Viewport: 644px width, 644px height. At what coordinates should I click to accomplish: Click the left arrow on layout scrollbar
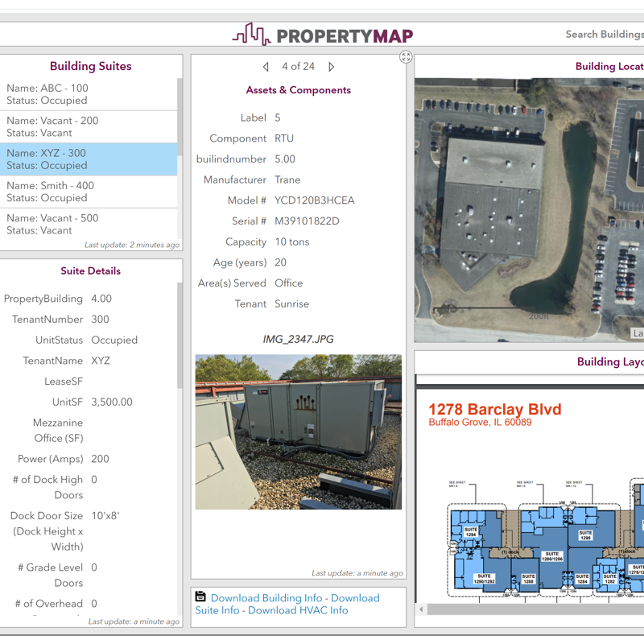pyautogui.click(x=421, y=609)
